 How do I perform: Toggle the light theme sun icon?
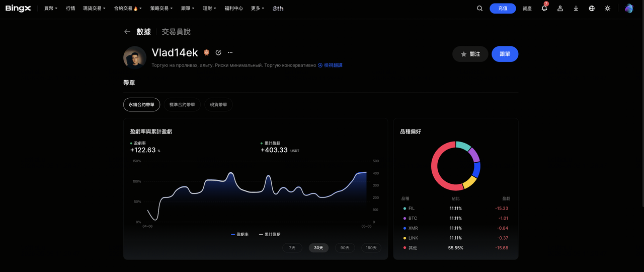[x=608, y=9]
